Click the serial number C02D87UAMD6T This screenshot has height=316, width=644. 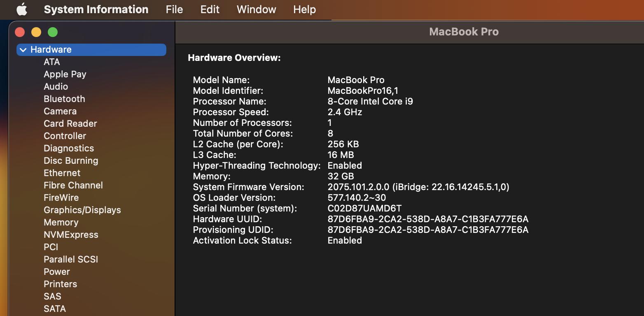click(364, 208)
